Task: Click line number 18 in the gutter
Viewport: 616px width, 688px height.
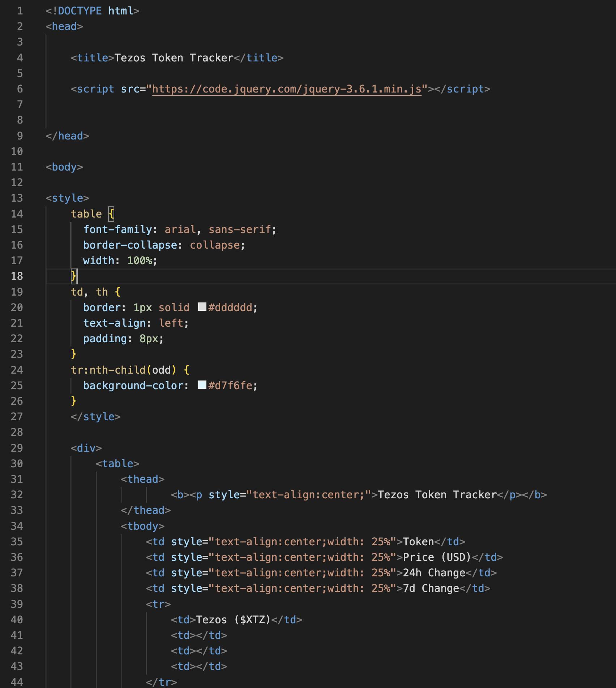Action: pyautogui.click(x=17, y=276)
